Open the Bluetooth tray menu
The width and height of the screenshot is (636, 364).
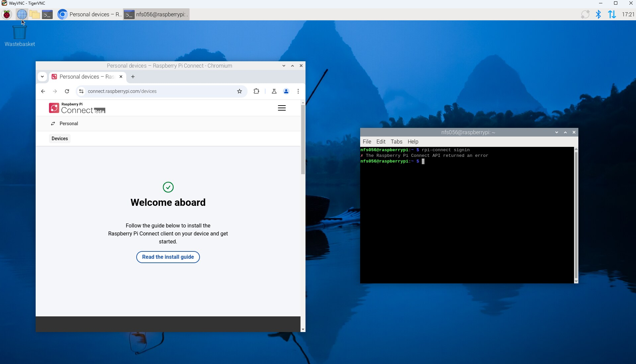point(598,14)
